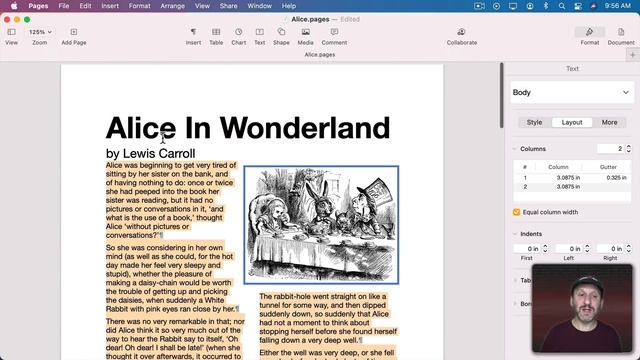Viewport: 640px width, 360px height.
Task: Click the Add Page toolbar icon
Action: pyautogui.click(x=73, y=32)
